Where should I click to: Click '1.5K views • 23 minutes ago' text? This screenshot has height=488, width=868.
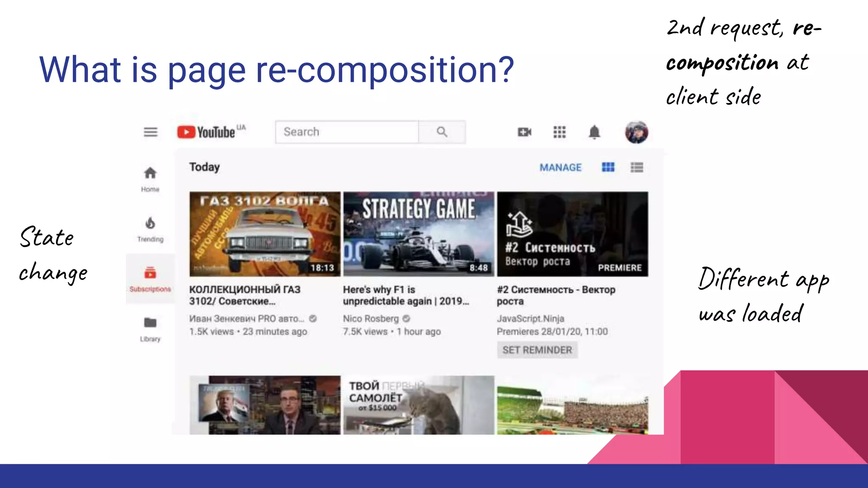tap(248, 331)
